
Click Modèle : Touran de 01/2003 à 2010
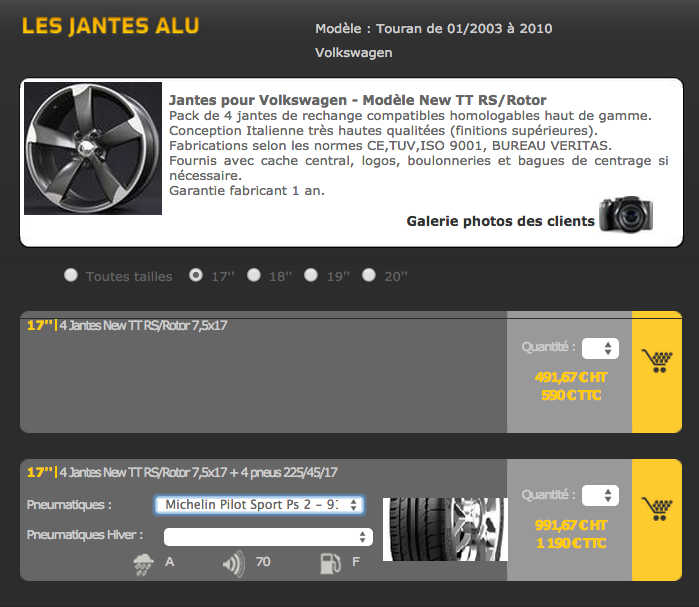pyautogui.click(x=434, y=29)
